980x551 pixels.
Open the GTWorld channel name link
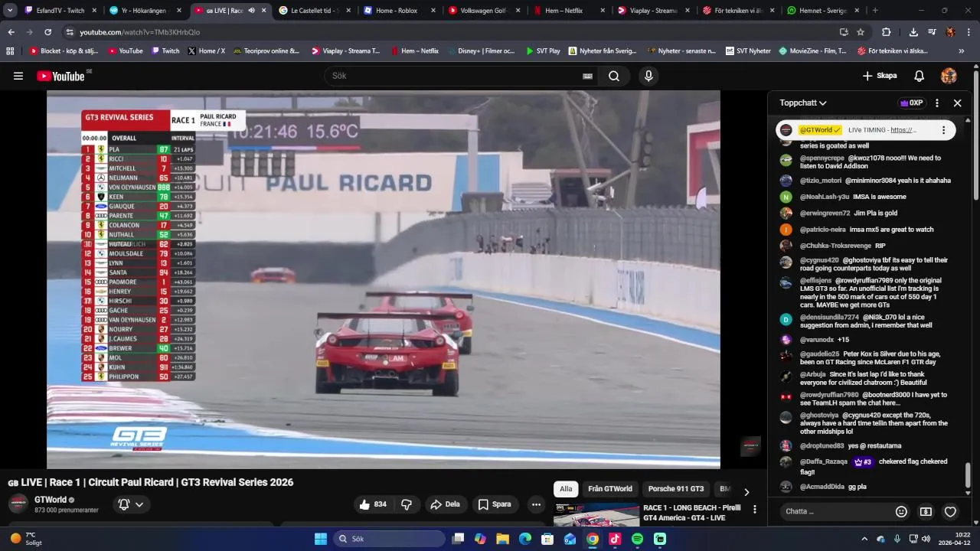point(51,500)
